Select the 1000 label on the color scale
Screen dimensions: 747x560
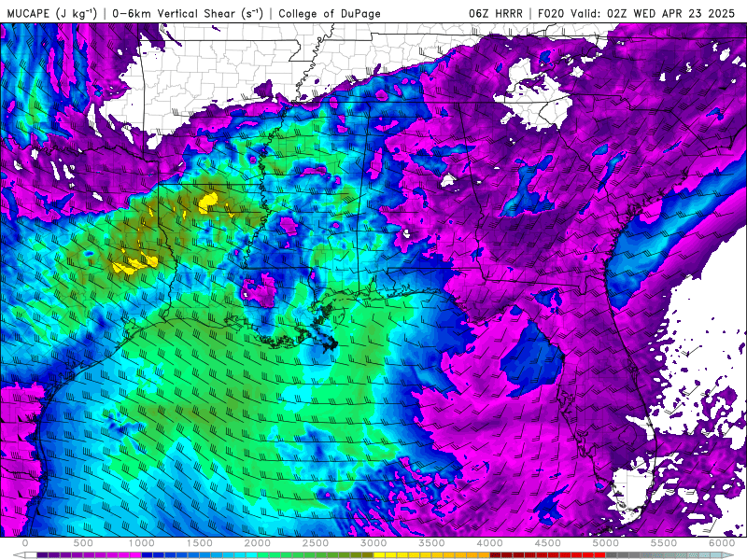coord(141,543)
